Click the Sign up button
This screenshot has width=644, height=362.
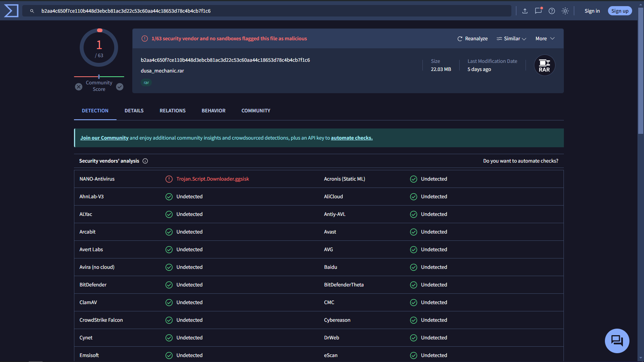click(x=620, y=11)
